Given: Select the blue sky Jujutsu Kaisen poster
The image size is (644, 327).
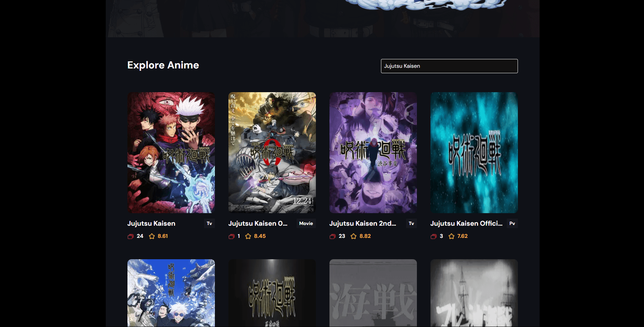Looking at the screenshot, I should click(x=171, y=293).
